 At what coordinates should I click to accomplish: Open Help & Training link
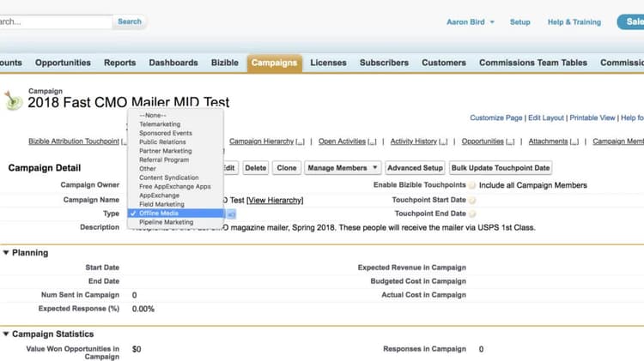click(x=574, y=22)
